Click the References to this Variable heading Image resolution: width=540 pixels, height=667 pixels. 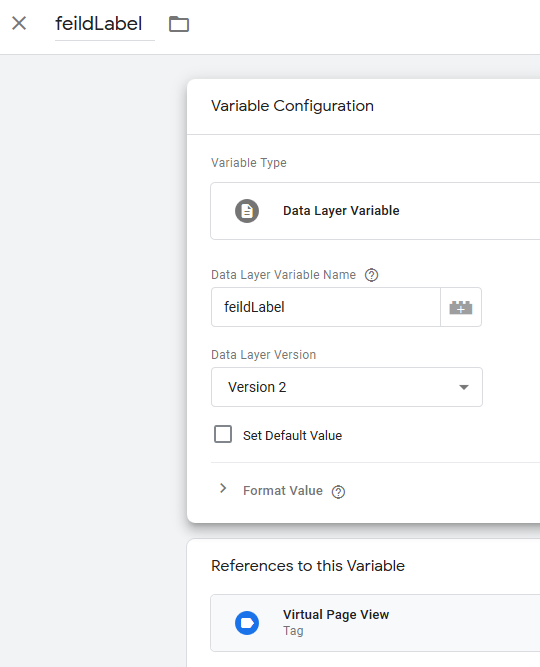(308, 566)
